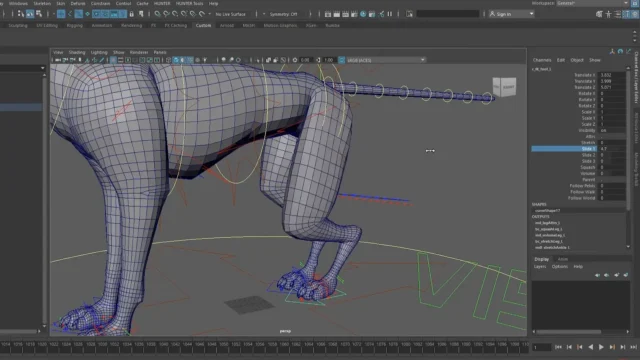Switch to the Motion Graphics shelf tab
The width and height of the screenshot is (640, 360).
coord(280,25)
